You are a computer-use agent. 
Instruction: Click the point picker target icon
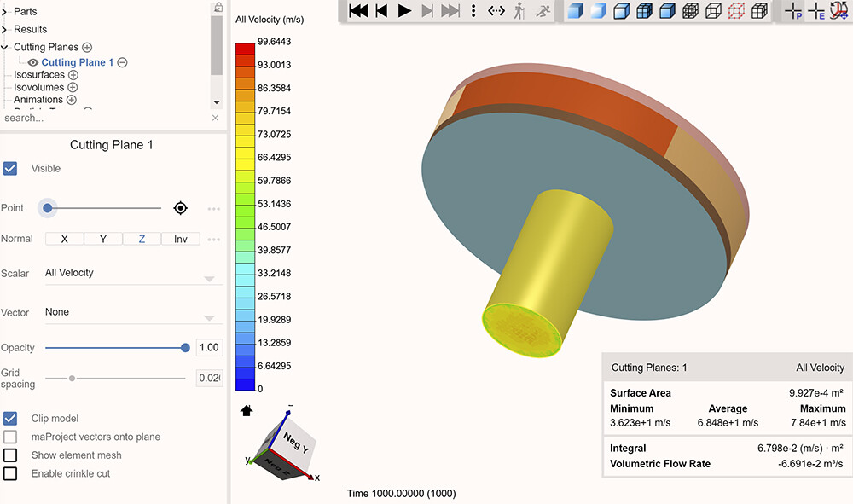coord(180,208)
